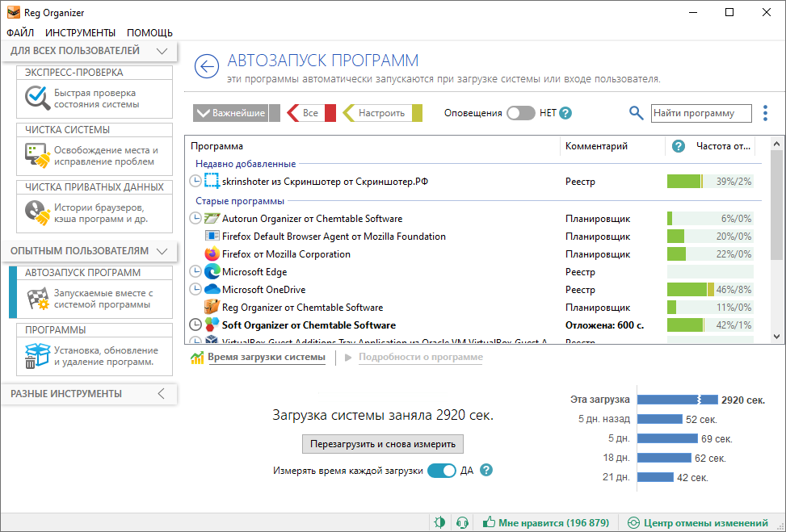Click the search magnifier icon
This screenshot has width=786, height=532.
(x=637, y=113)
